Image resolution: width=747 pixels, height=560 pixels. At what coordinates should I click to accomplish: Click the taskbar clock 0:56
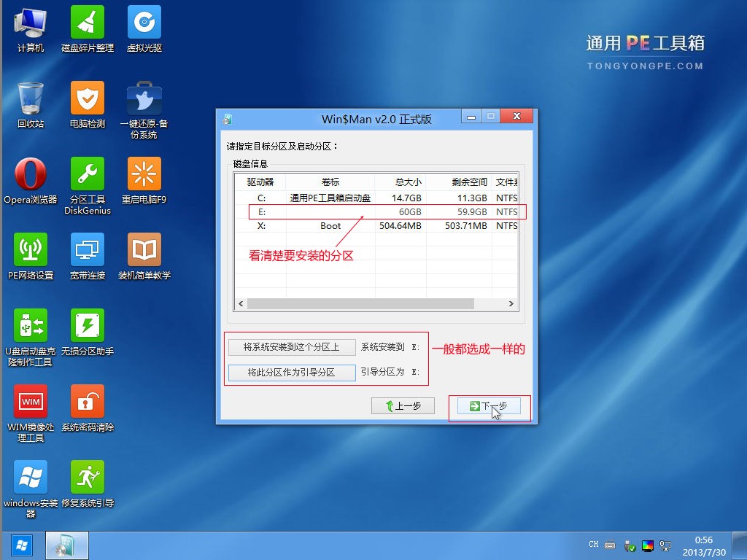pos(704,540)
